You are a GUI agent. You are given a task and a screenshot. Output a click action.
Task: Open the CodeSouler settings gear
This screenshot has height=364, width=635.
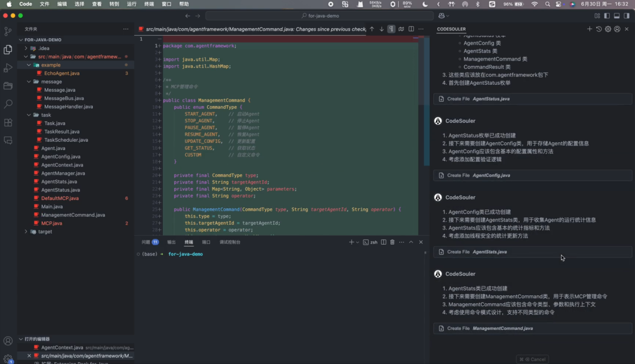point(607,28)
